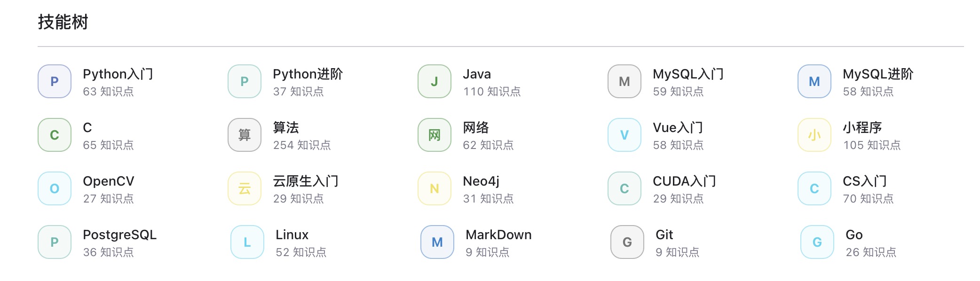Click the Git G icon
Image resolution: width=980 pixels, height=281 pixels.
pos(627,242)
